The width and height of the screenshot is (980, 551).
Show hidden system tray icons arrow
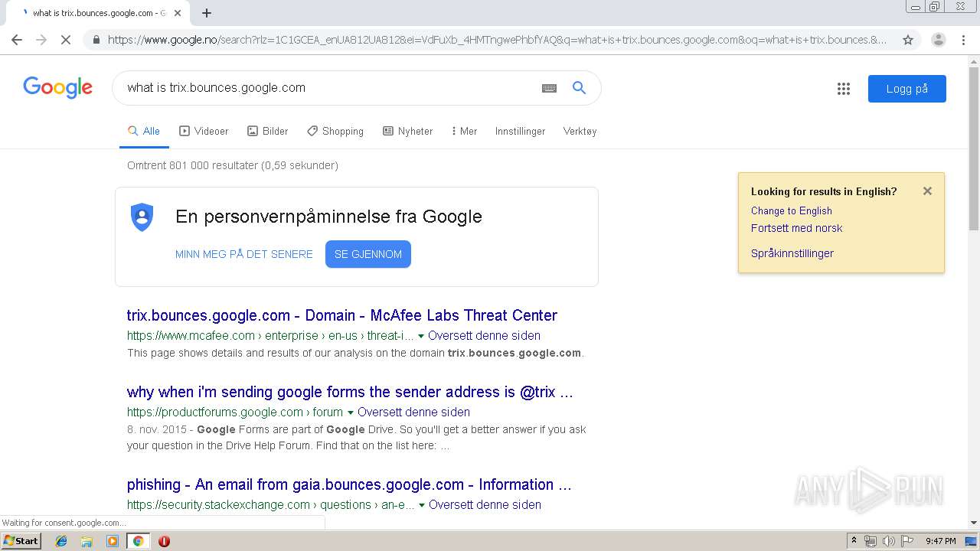click(854, 541)
